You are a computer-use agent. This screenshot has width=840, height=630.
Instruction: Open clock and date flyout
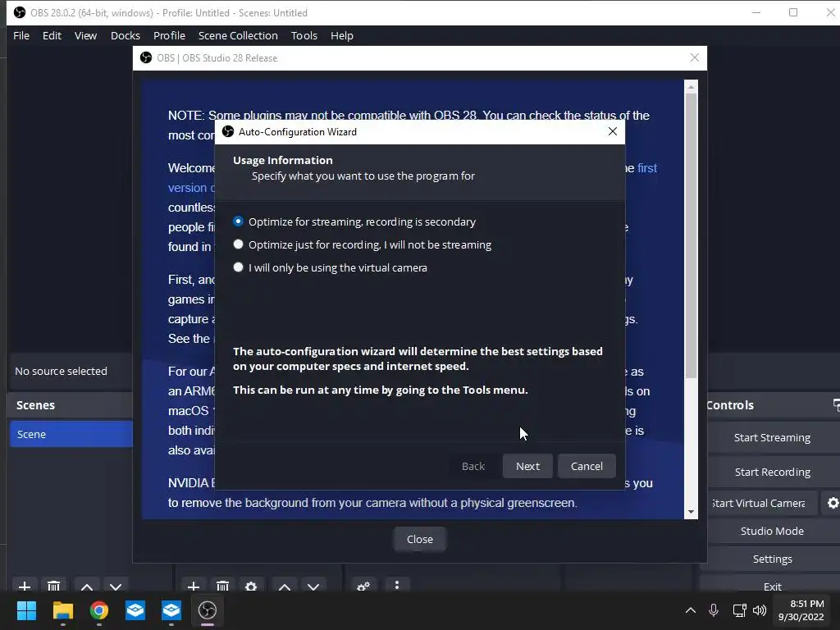pos(801,610)
